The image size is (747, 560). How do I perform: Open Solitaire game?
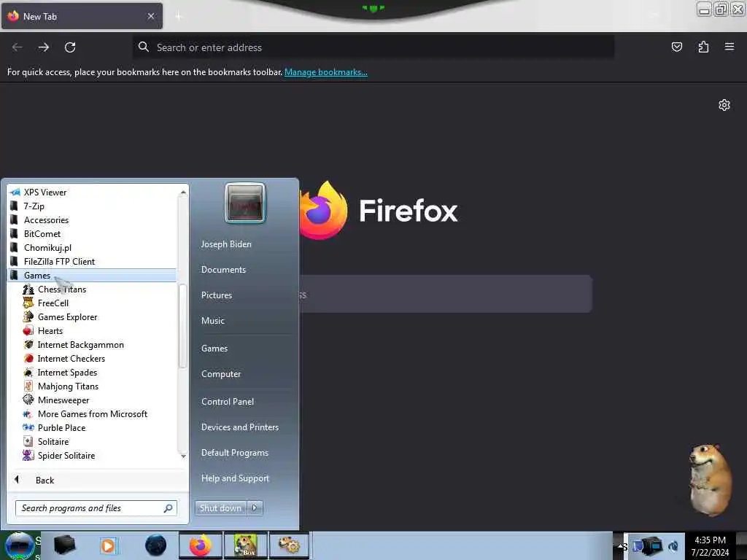pyautogui.click(x=53, y=441)
